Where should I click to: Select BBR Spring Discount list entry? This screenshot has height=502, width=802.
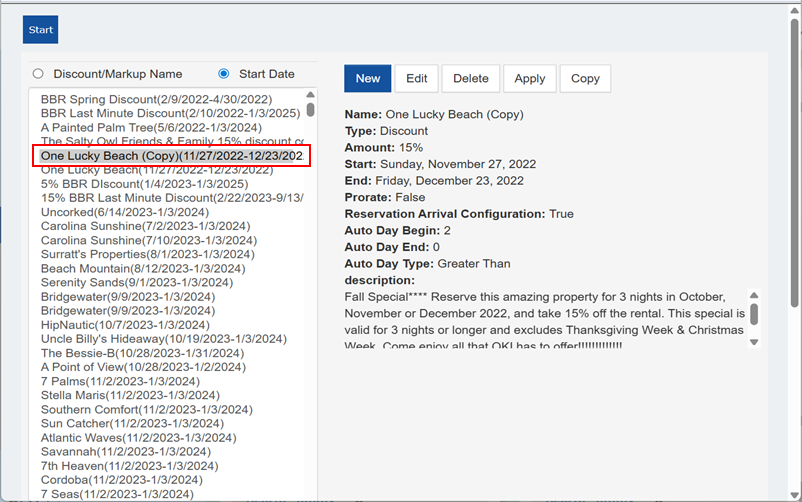pos(156,100)
